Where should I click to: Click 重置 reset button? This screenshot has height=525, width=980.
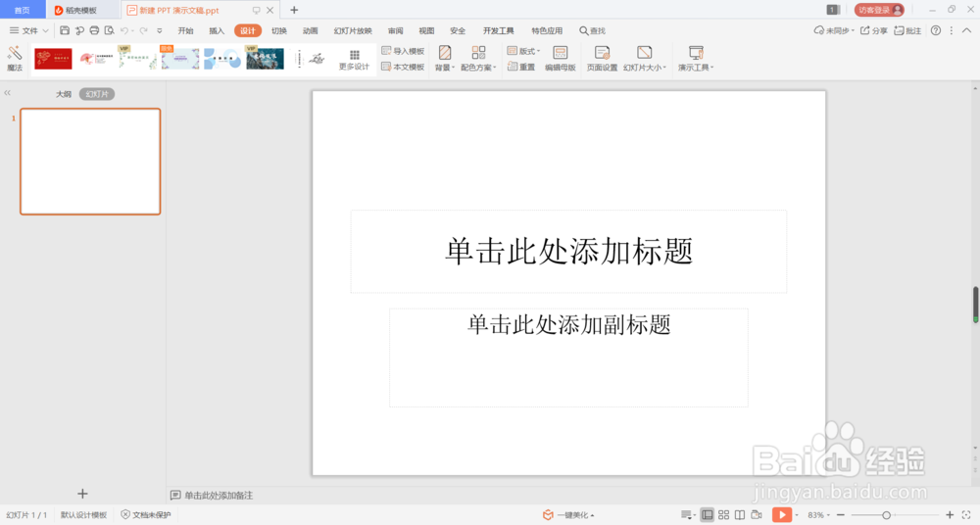point(521,67)
